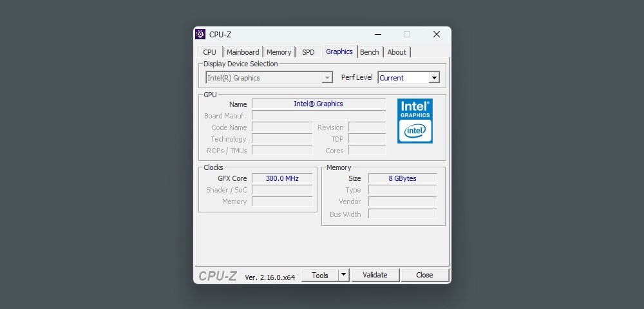This screenshot has width=644, height=309.
Task: Open the Bench tab
Action: coord(370,52)
